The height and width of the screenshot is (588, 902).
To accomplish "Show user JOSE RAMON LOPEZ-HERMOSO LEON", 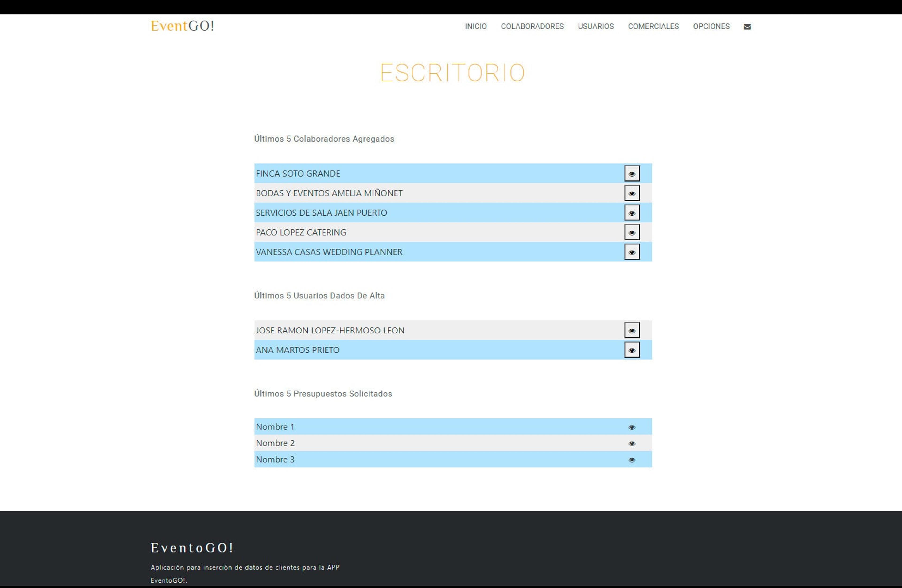I will click(x=632, y=330).
